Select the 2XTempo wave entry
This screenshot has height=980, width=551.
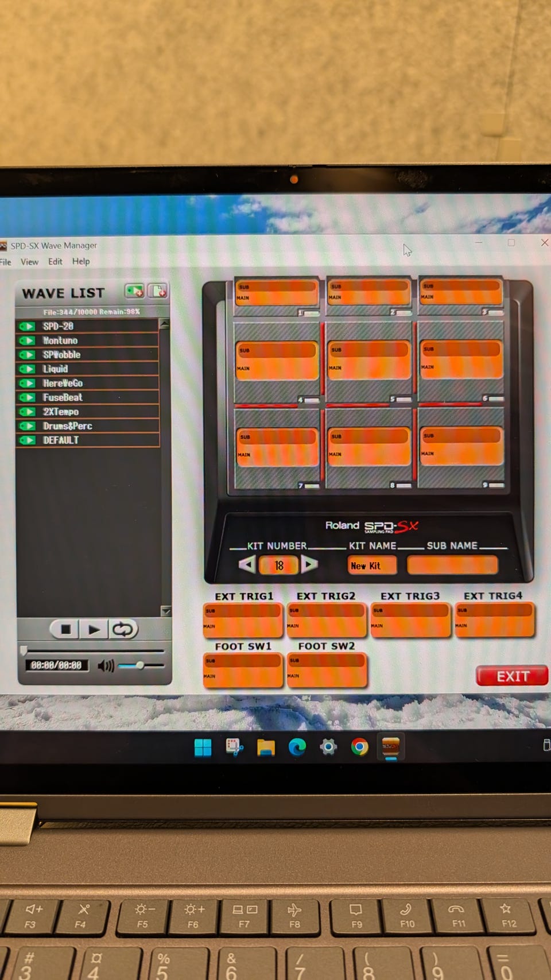87,412
